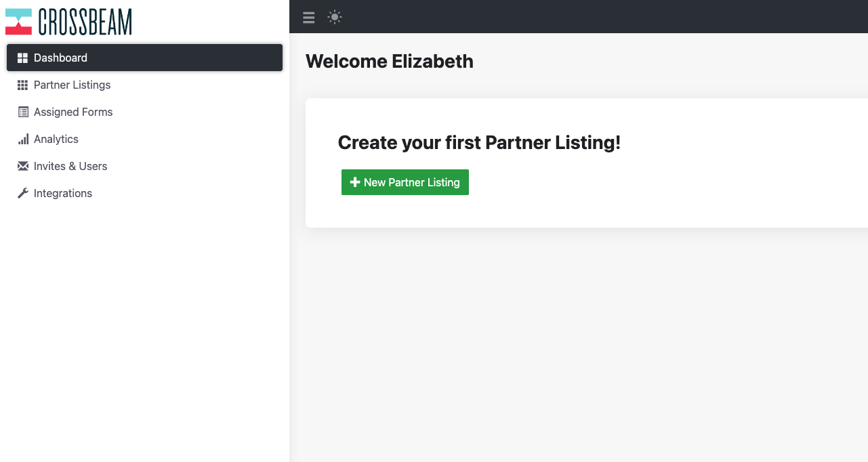868x462 pixels.
Task: Open the Dashboard menu item
Action: [144, 58]
